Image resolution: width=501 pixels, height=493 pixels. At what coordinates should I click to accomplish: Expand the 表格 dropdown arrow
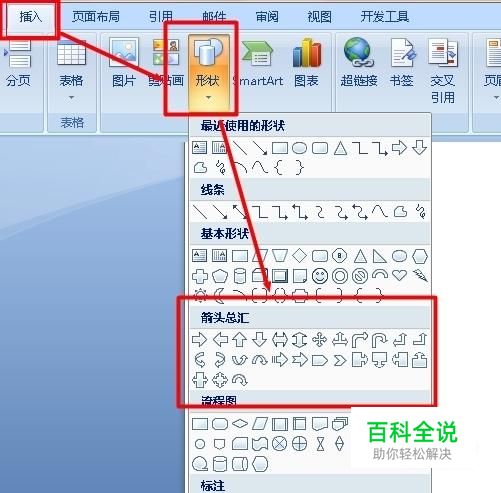71,97
